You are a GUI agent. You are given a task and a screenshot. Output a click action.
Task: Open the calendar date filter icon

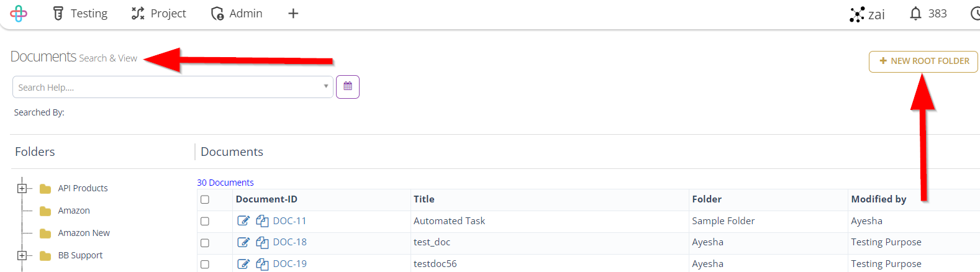[348, 87]
